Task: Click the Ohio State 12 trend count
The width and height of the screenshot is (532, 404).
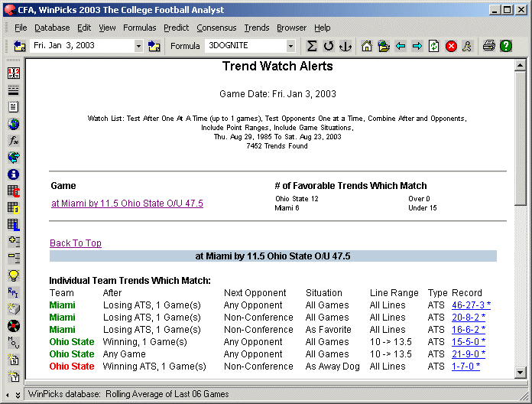Action: click(297, 199)
